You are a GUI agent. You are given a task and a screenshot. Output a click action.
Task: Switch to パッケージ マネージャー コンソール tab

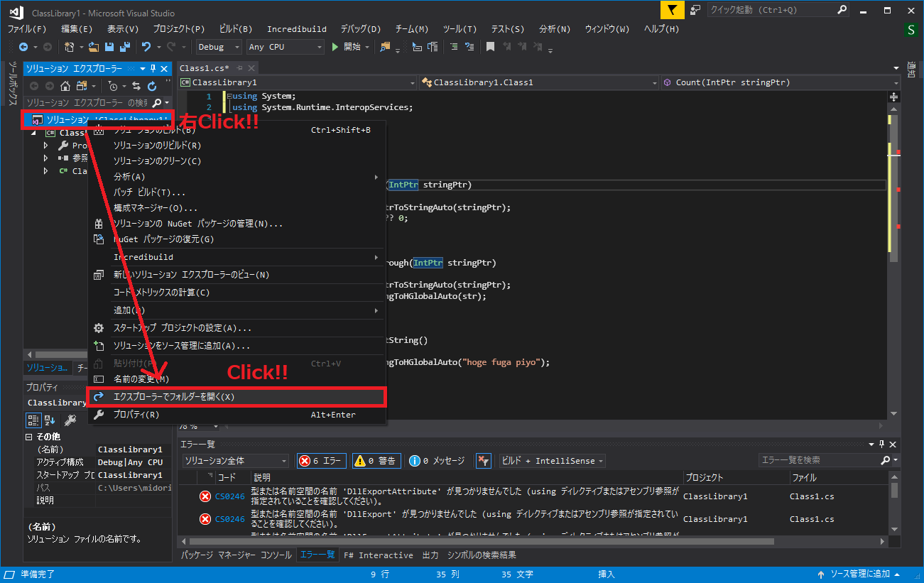(236, 555)
